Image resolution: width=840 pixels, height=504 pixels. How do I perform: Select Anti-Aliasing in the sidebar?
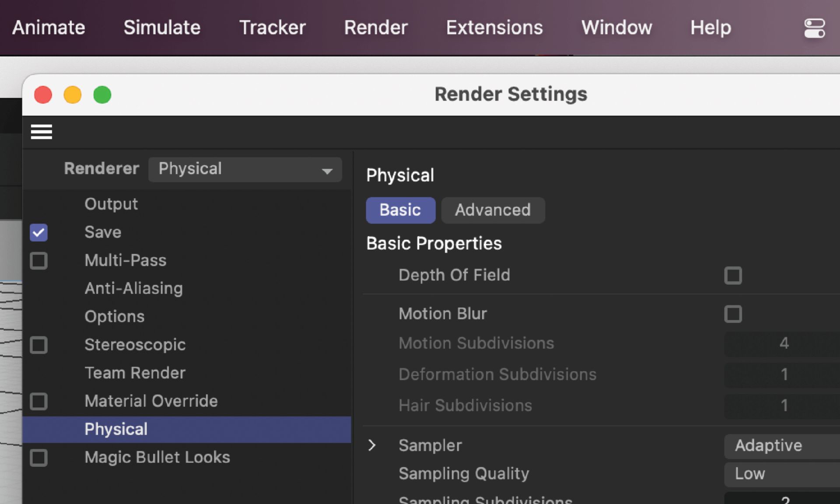coord(134,288)
